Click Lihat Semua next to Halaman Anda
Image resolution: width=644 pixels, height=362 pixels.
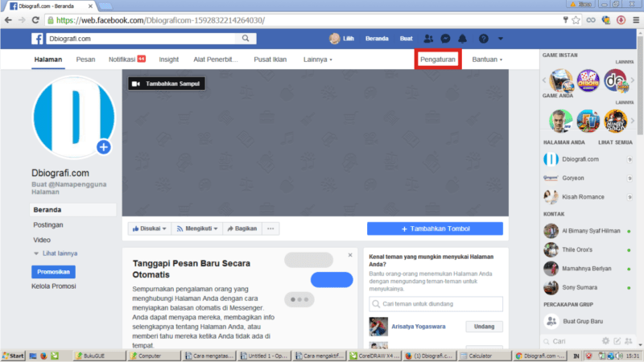[615, 142]
